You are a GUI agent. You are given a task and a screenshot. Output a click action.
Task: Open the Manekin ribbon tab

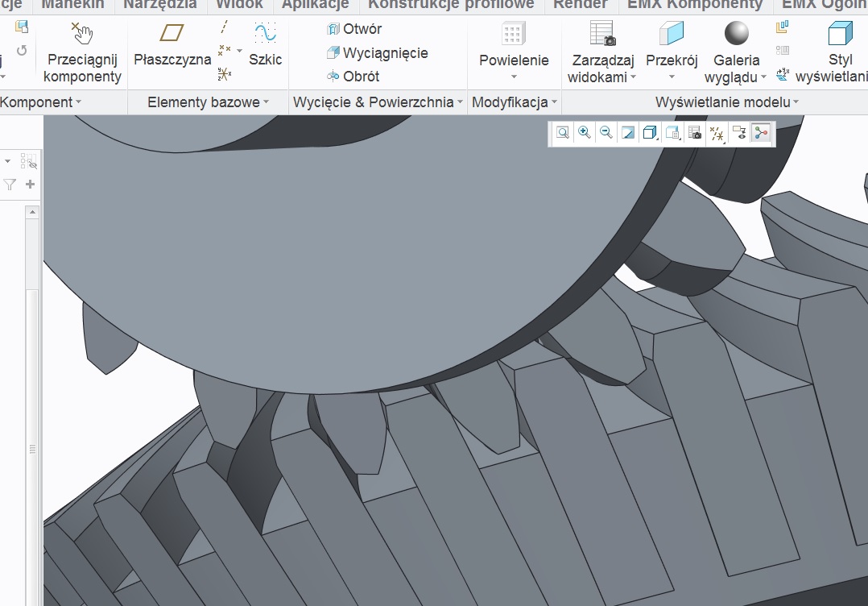coord(72,5)
